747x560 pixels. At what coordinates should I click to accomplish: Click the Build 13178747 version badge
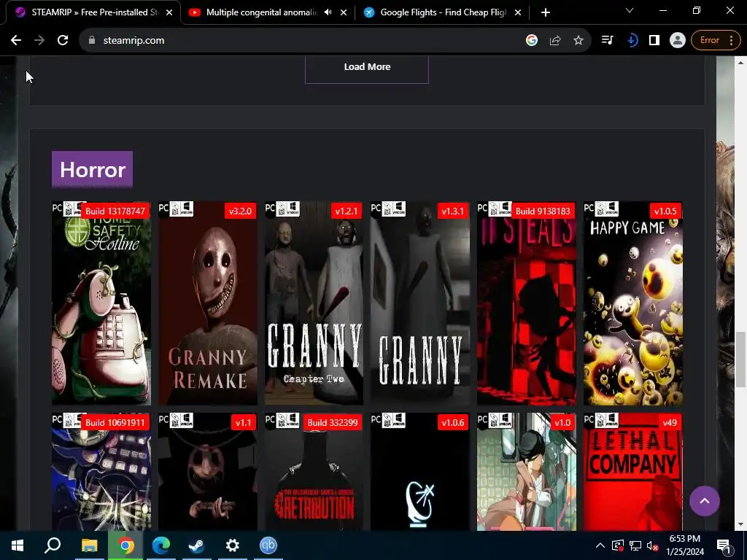point(115,211)
